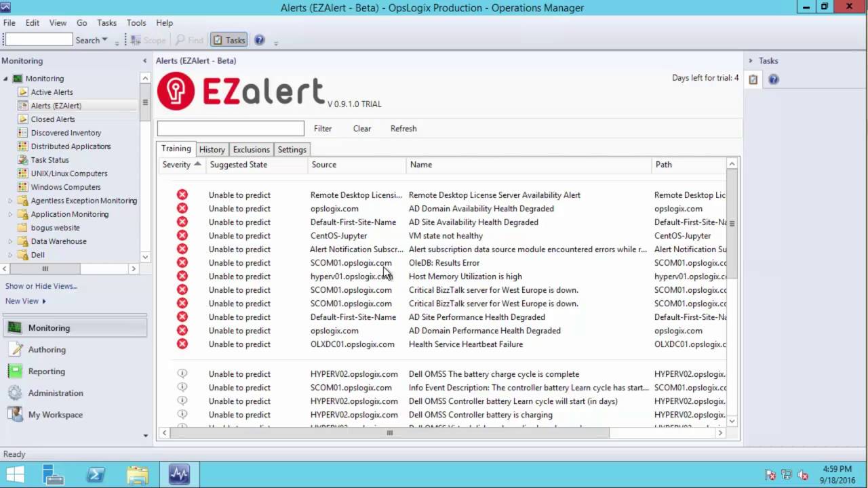
Task: Collapse the Monitoring navigation pane
Action: click(x=144, y=61)
